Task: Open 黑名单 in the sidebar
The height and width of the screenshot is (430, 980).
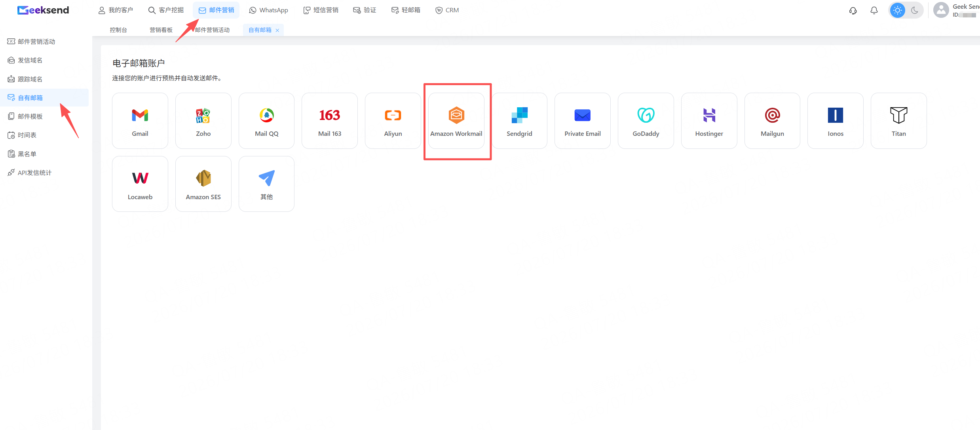Action: click(44, 154)
